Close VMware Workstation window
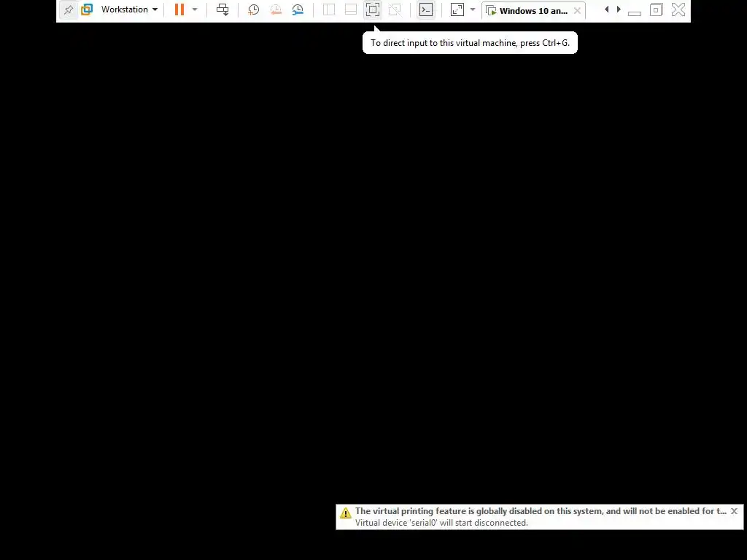The height and width of the screenshot is (560, 747). [x=678, y=9]
